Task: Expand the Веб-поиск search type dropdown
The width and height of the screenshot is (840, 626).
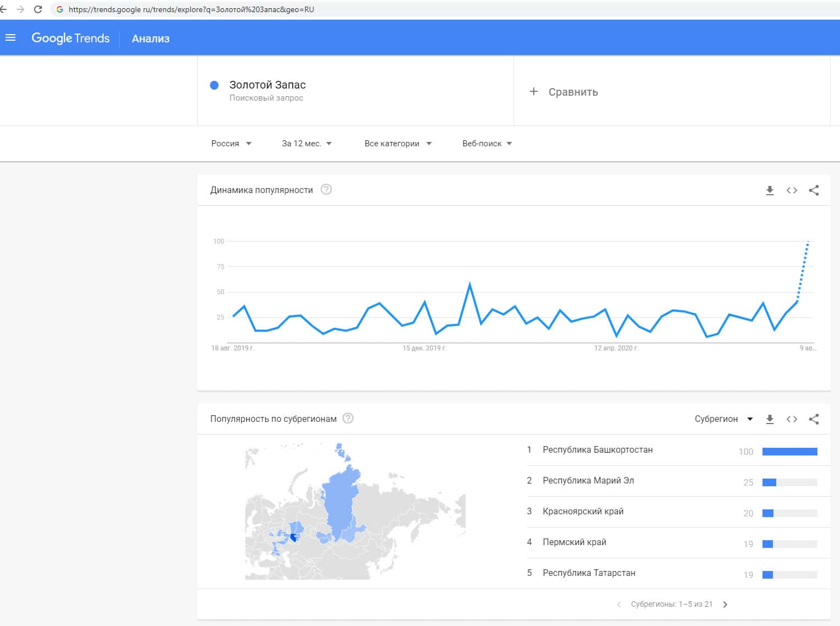Action: (x=487, y=144)
